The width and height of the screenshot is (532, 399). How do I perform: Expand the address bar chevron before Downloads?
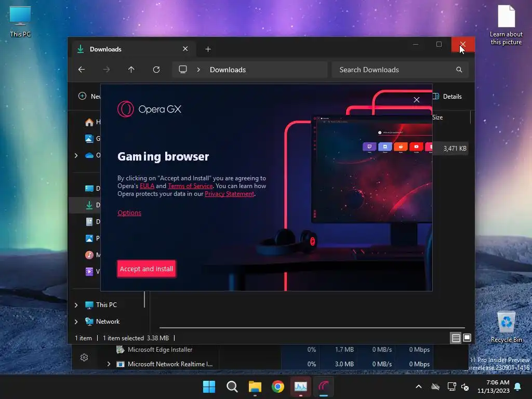[x=198, y=70]
